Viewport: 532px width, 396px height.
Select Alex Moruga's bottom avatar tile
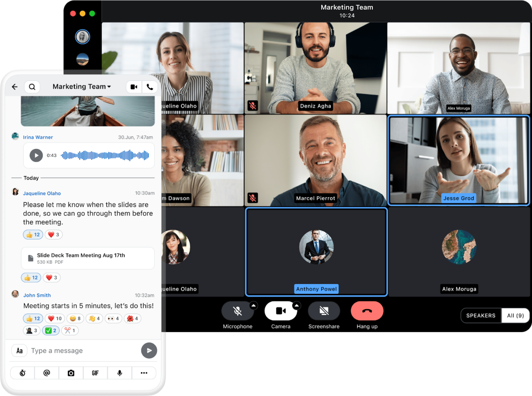[x=459, y=252]
